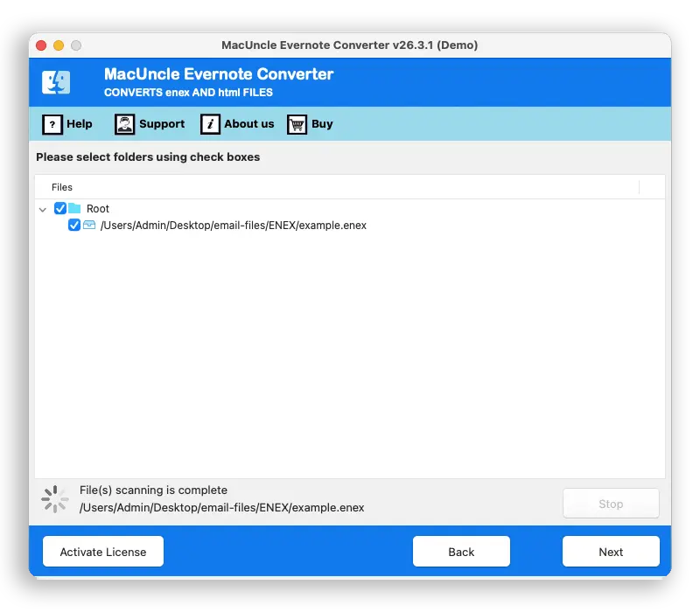
Task: Proceed with the Next button
Action: 611,552
